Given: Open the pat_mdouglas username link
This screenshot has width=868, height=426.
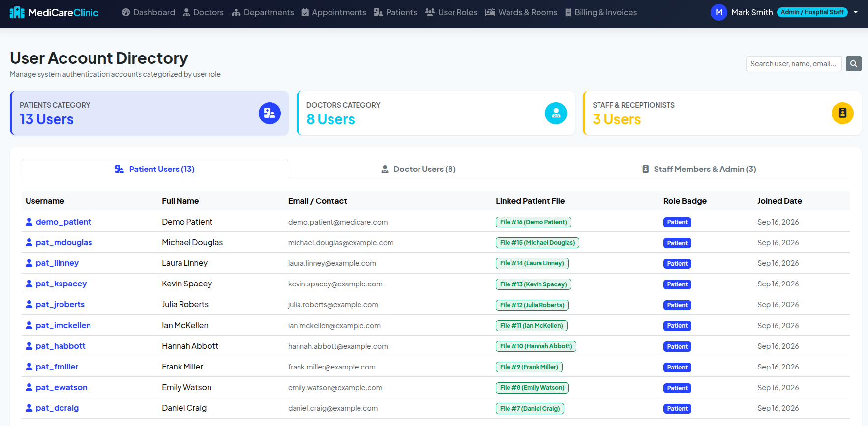Looking at the screenshot, I should [x=64, y=242].
